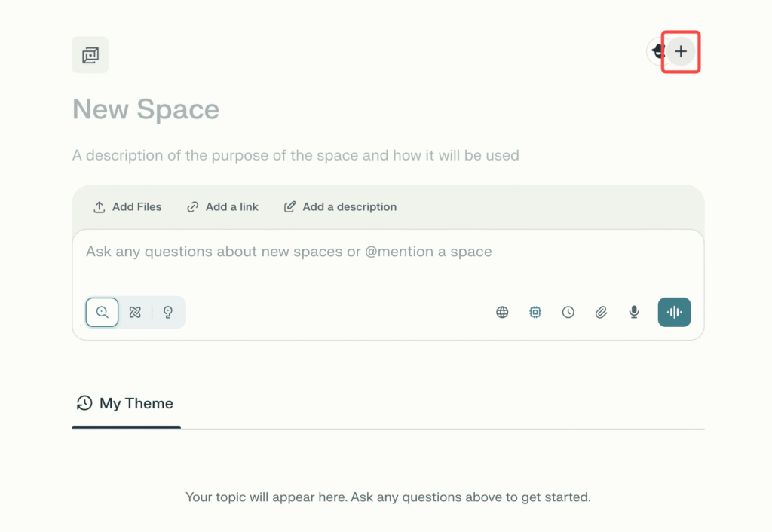Select the Search mode magnifier toggle
Screen dimensions: 772x532
pyautogui.click(x=102, y=312)
